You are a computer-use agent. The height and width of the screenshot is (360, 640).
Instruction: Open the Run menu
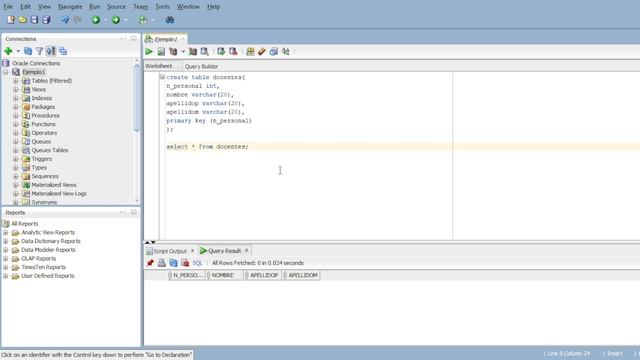[94, 7]
